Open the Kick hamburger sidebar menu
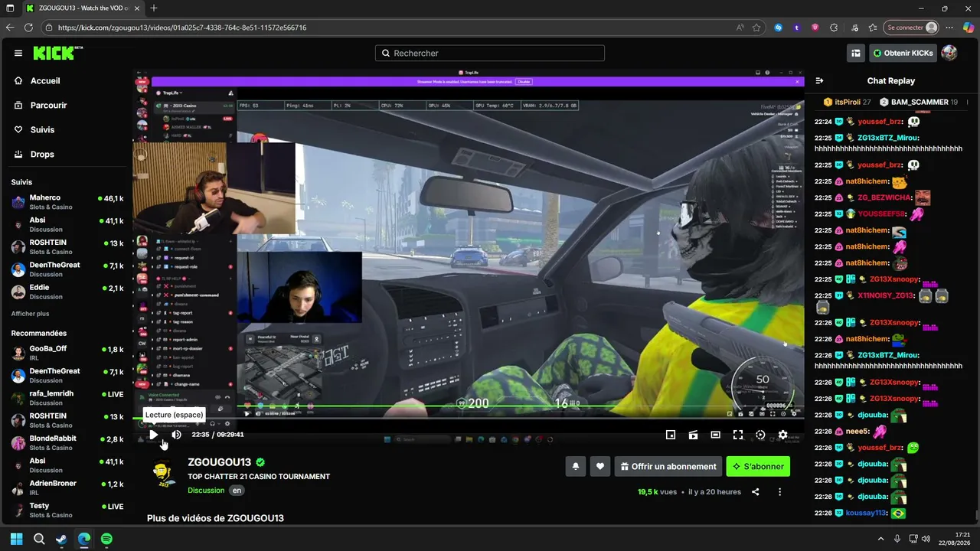This screenshot has height=551, width=980. point(18,53)
